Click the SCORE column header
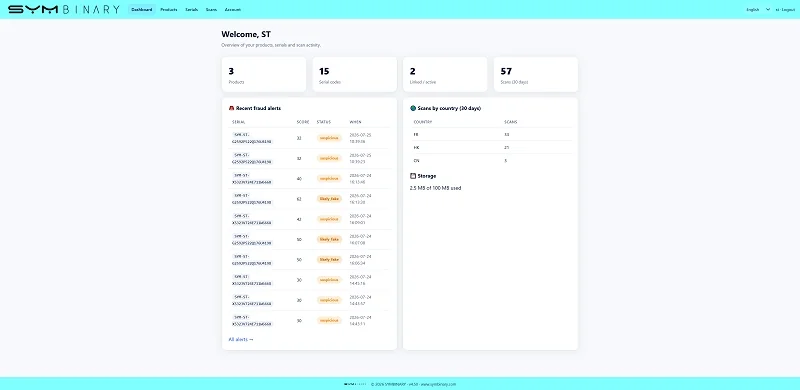800x390 pixels. (303, 122)
